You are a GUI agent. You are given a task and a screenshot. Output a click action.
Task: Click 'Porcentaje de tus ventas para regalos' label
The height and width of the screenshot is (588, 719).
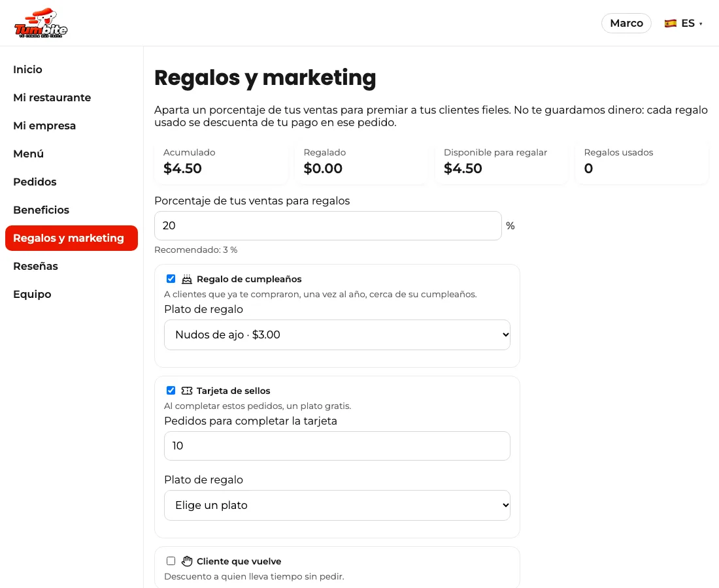(x=252, y=201)
